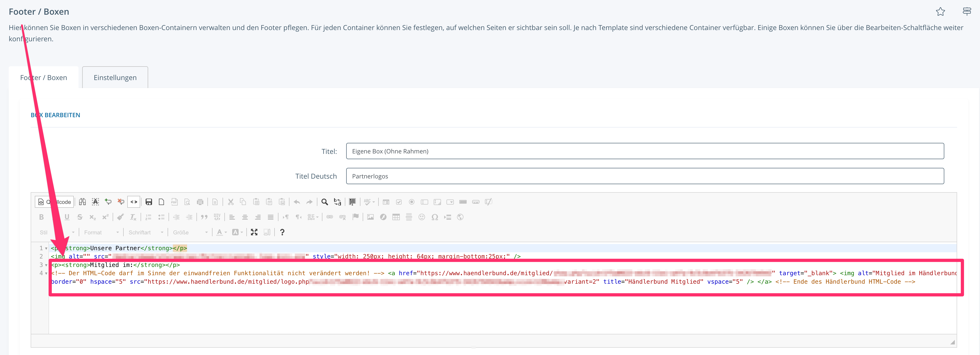This screenshot has width=980, height=355.
Task: Collapse code fold arrow on line 3
Action: (46, 265)
